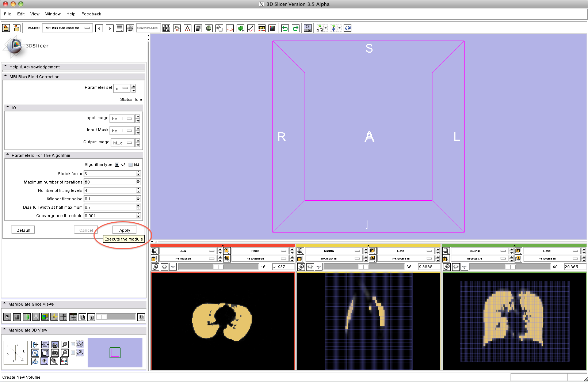Click the Sagittal slice offset slider

[363, 267]
